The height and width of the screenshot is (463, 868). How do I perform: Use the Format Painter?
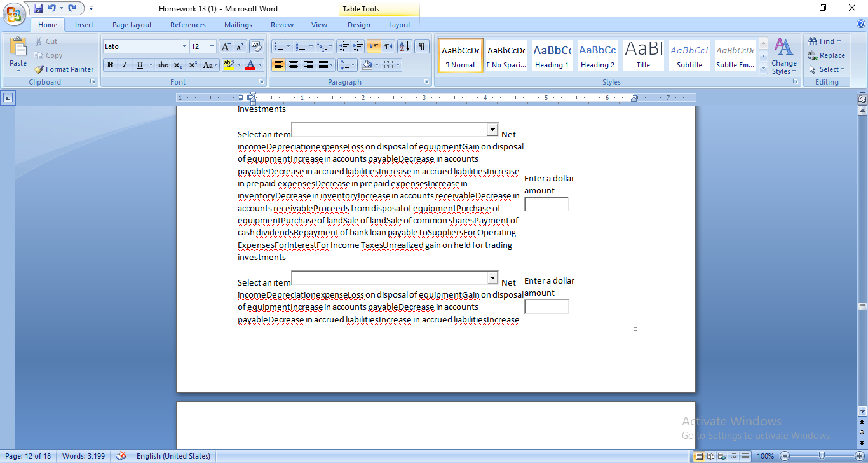point(64,69)
